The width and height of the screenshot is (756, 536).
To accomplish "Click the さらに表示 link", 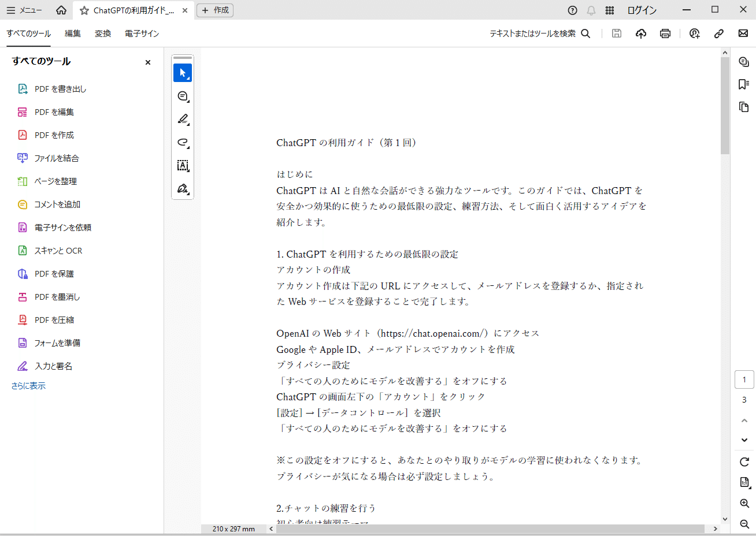I will [28, 386].
